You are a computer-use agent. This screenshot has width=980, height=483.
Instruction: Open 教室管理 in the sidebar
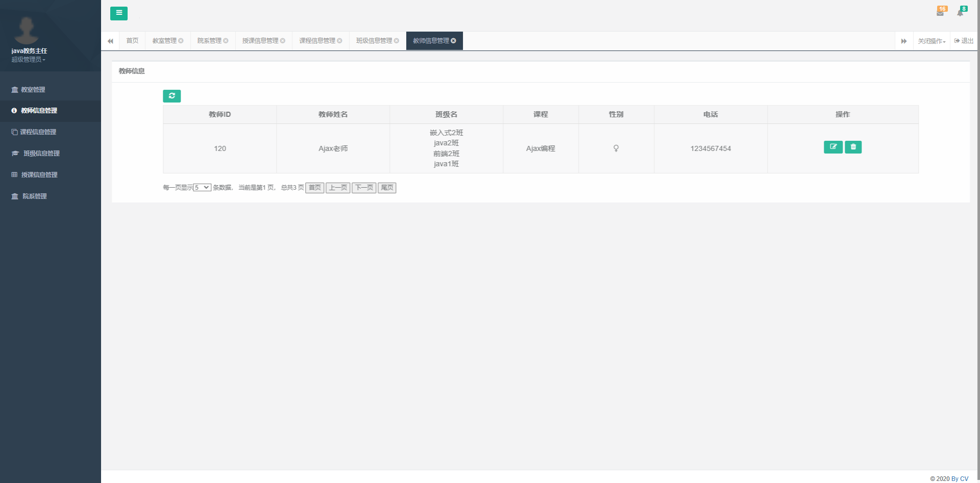click(51, 90)
